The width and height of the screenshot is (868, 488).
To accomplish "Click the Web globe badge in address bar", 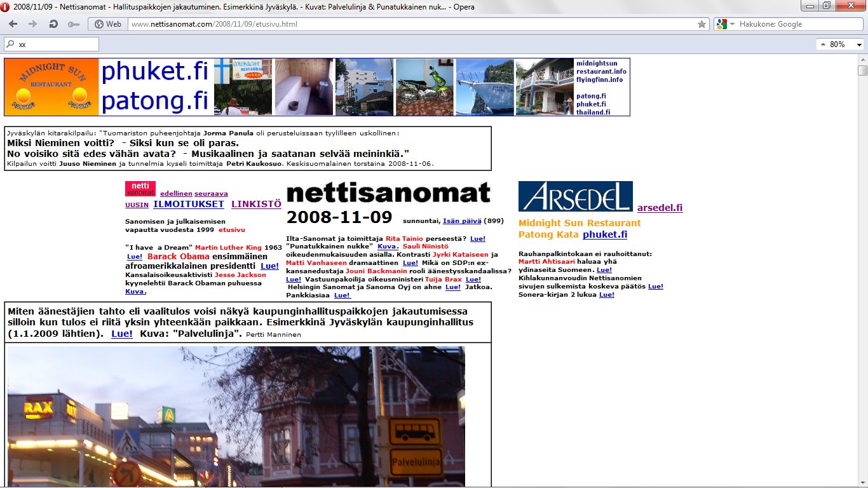I will 107,24.
